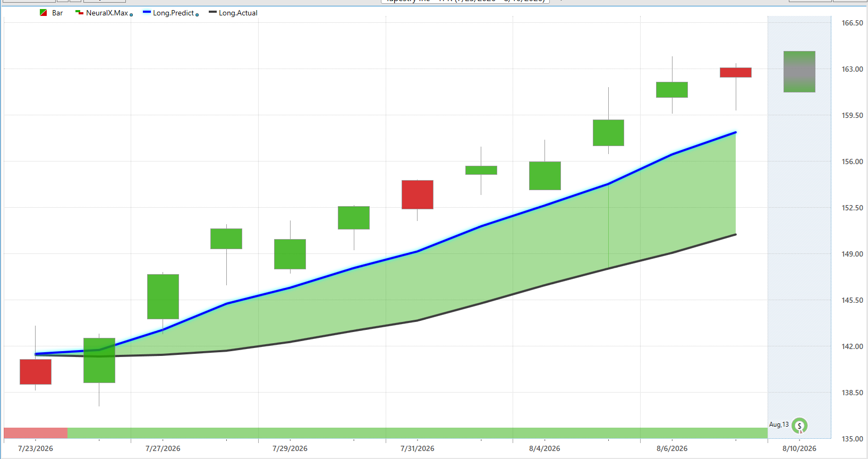Click the blue Long.Predict legend line swatch
Viewport: 868px width, 459px height.
[x=147, y=12]
